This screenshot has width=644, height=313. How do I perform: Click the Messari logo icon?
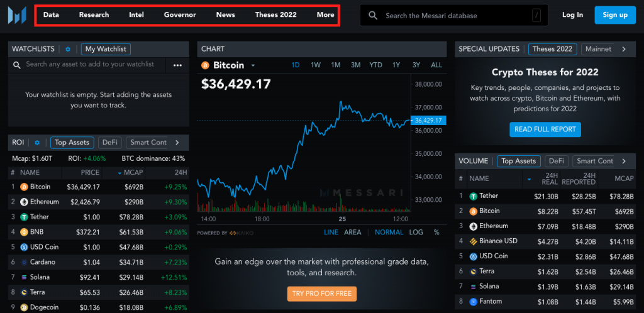pyautogui.click(x=14, y=16)
